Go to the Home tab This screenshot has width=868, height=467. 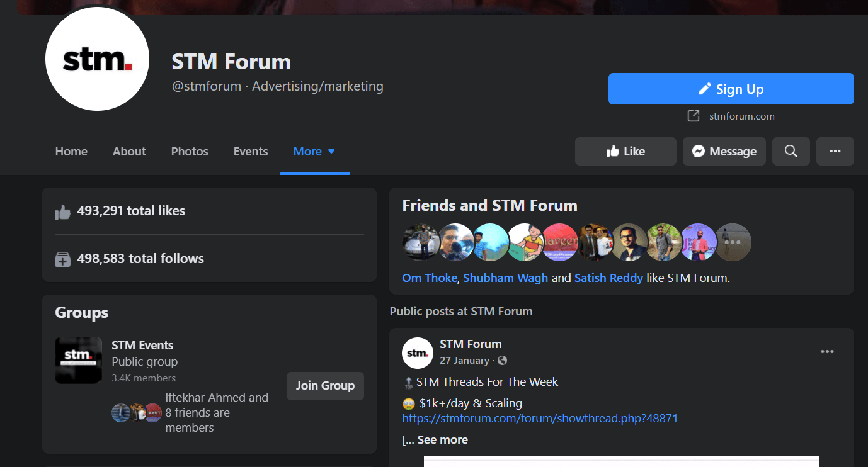pyautogui.click(x=71, y=151)
